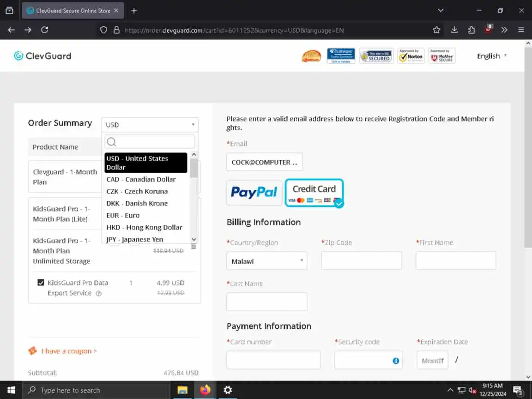Viewport: 532px width, 399px height.
Task: Click the Card number field
Action: tap(273, 360)
